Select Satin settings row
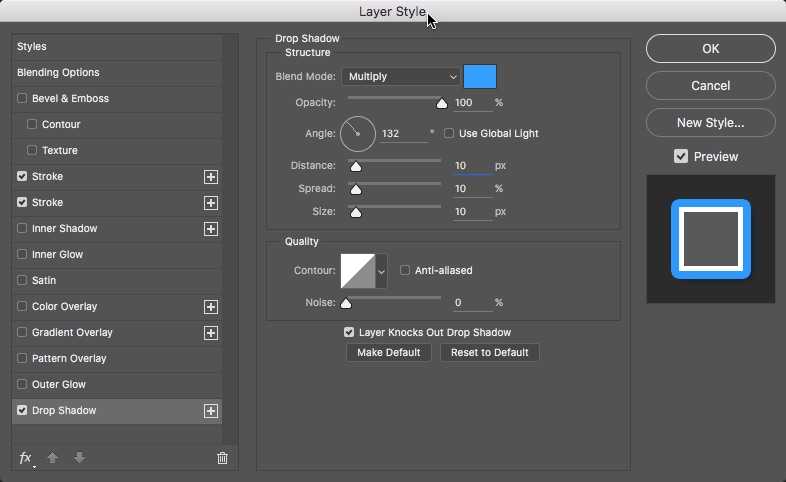This screenshot has height=482, width=786. tap(117, 281)
